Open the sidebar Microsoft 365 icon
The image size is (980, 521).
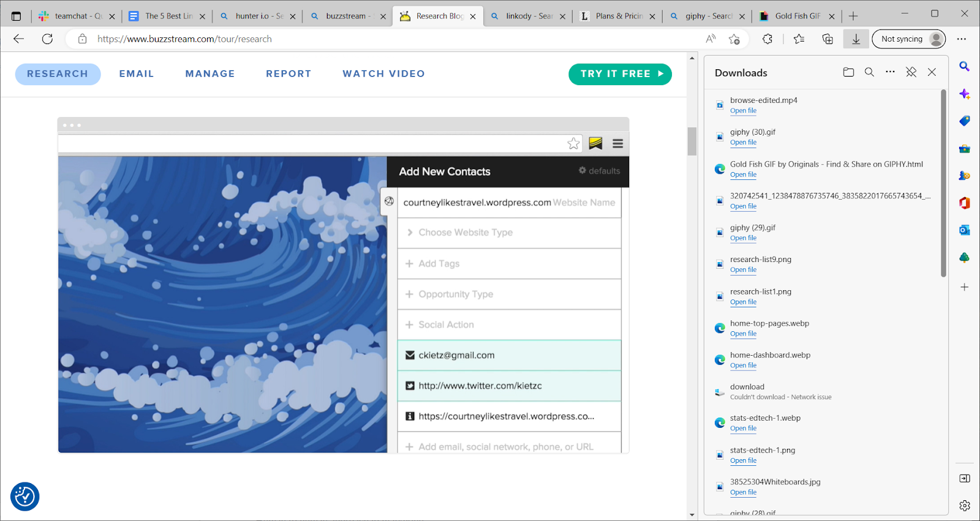coord(964,203)
